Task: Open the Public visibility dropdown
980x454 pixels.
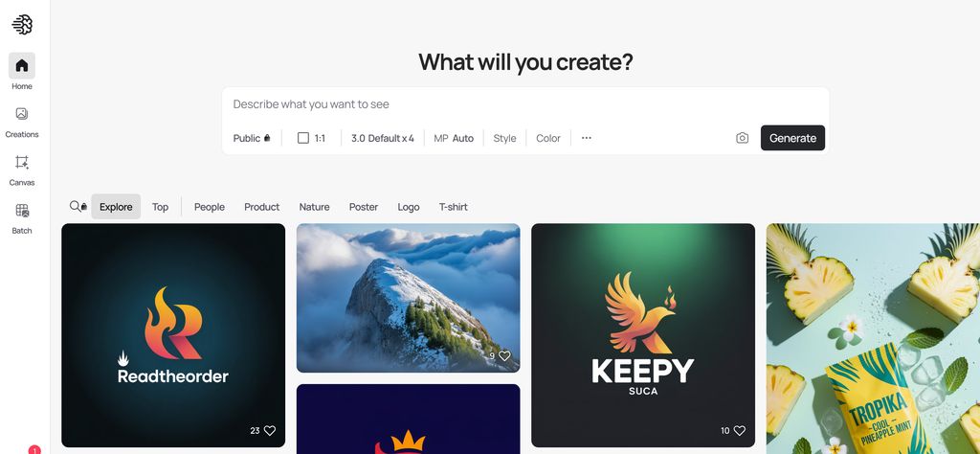Action: (252, 138)
